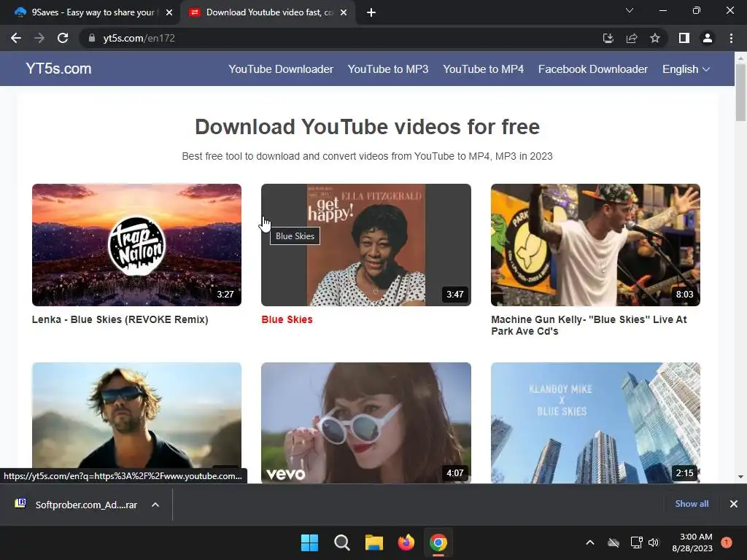The height and width of the screenshot is (560, 747).
Task: Click the site lock icon in address bar
Action: click(91, 38)
